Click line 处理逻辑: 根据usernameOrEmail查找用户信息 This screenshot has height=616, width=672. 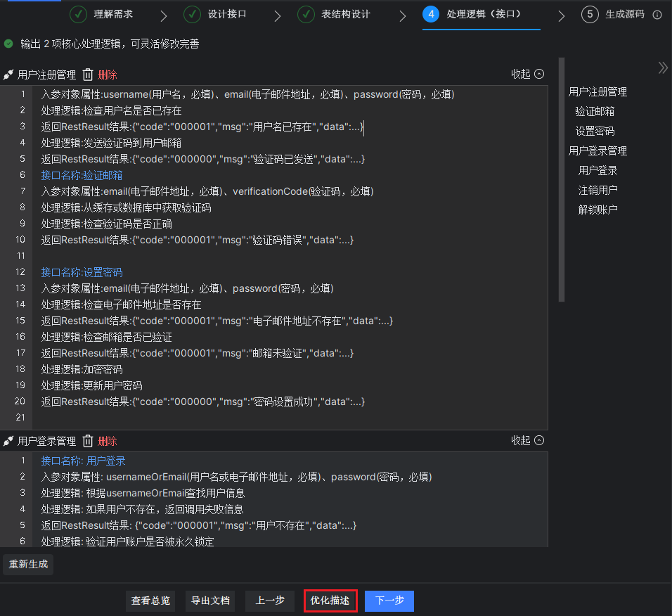pyautogui.click(x=143, y=494)
